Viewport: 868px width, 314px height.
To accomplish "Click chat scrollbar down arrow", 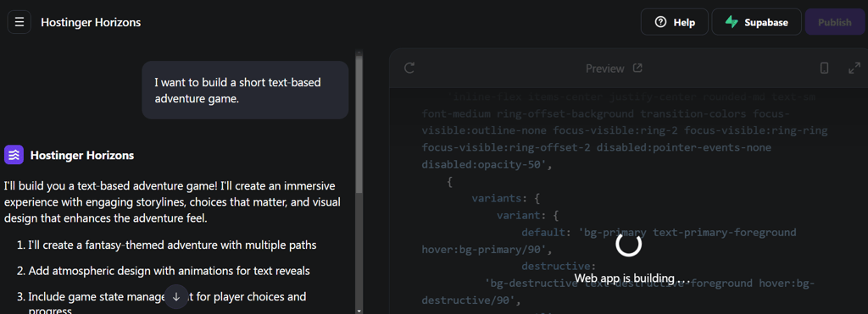I will (x=359, y=311).
